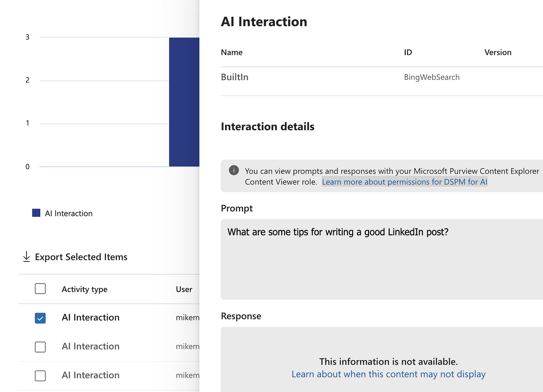Viewport: 543px width, 392px height.
Task: Open Learn more about permissions for DSPM link
Action: click(x=405, y=182)
